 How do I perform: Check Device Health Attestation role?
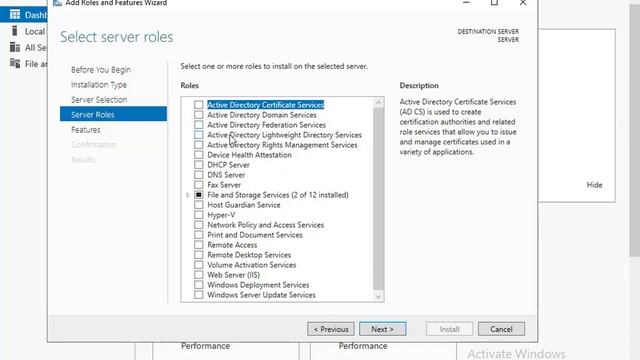(x=198, y=155)
